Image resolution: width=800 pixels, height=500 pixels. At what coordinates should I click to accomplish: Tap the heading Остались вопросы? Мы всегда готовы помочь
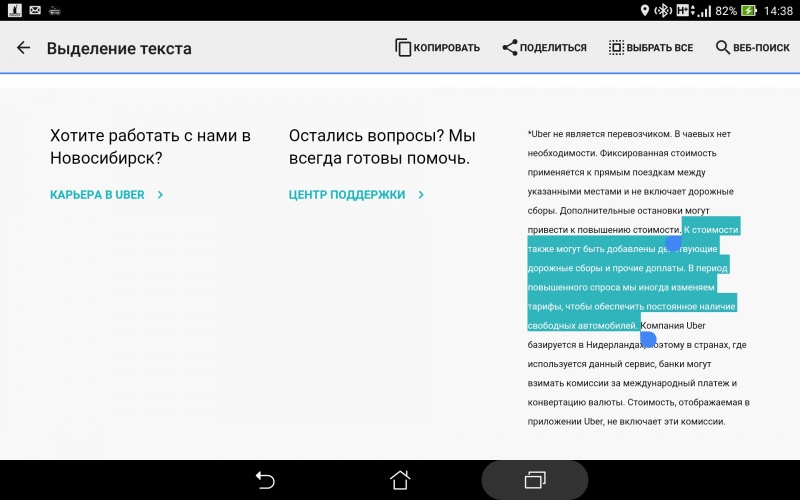click(x=382, y=147)
